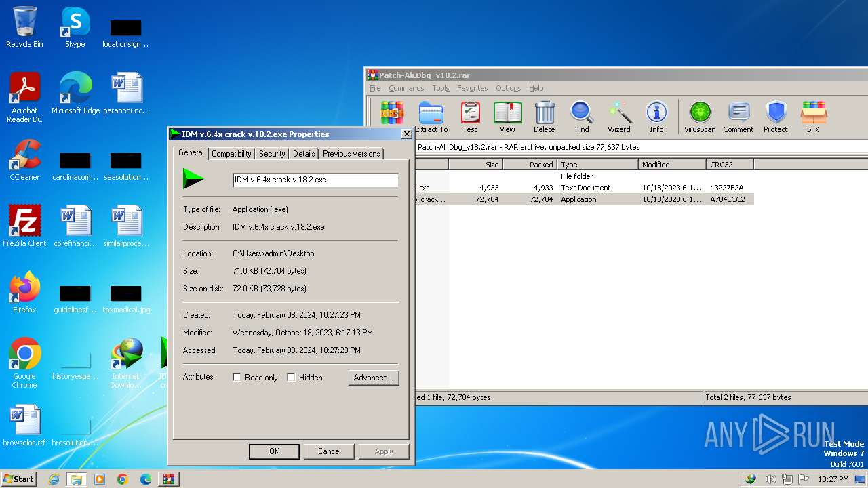868x488 pixels.
Task: Select the FileZilla Client desktop icon
Action: tap(24, 226)
